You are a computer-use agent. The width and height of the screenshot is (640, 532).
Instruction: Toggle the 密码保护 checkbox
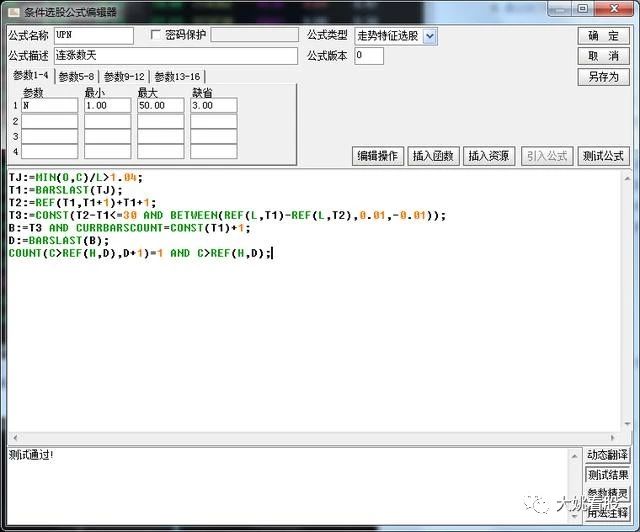tap(155, 35)
